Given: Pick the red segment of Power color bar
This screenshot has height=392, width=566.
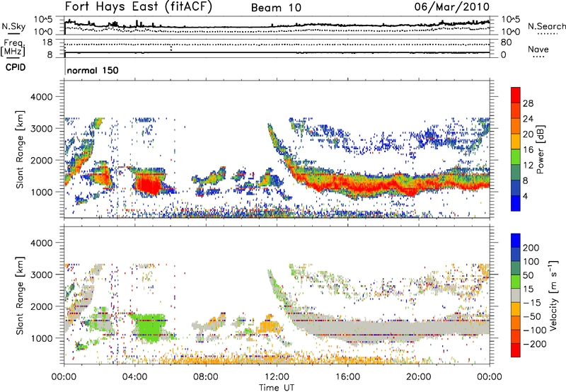Looking at the screenshot, I should click(516, 95).
